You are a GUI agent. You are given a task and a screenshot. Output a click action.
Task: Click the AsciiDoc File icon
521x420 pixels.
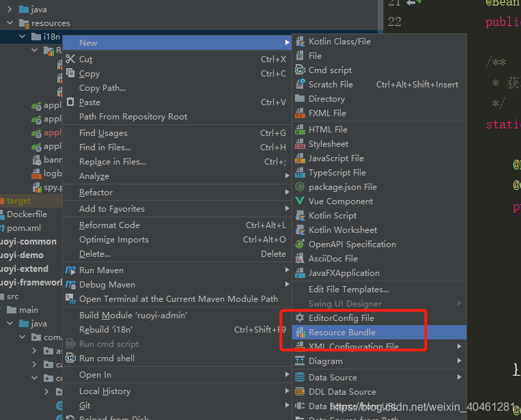(x=300, y=258)
